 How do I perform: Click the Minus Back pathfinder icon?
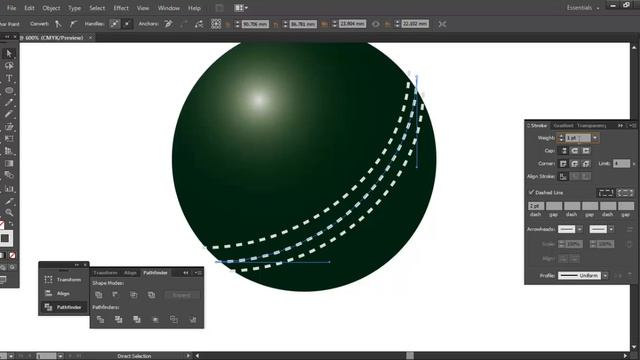[x=193, y=319]
